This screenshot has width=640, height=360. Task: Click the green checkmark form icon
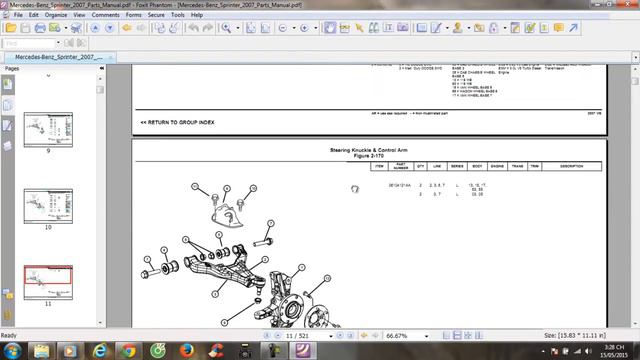(530, 28)
